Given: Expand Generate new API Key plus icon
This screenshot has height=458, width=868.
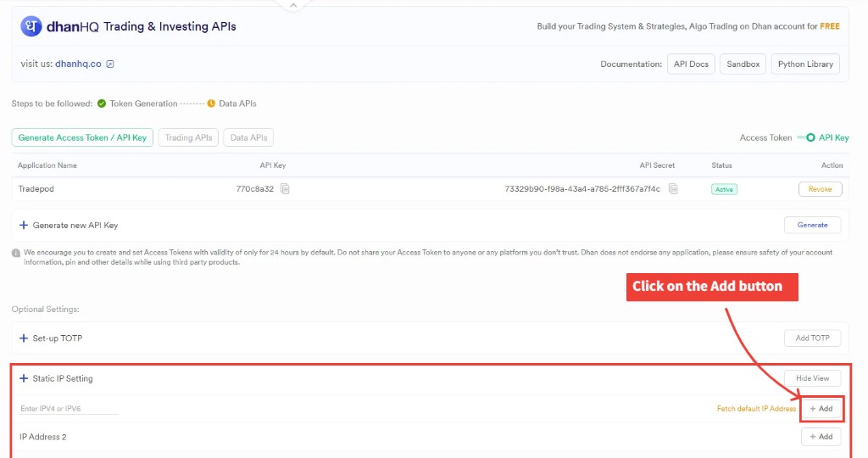Looking at the screenshot, I should pyautogui.click(x=23, y=226).
